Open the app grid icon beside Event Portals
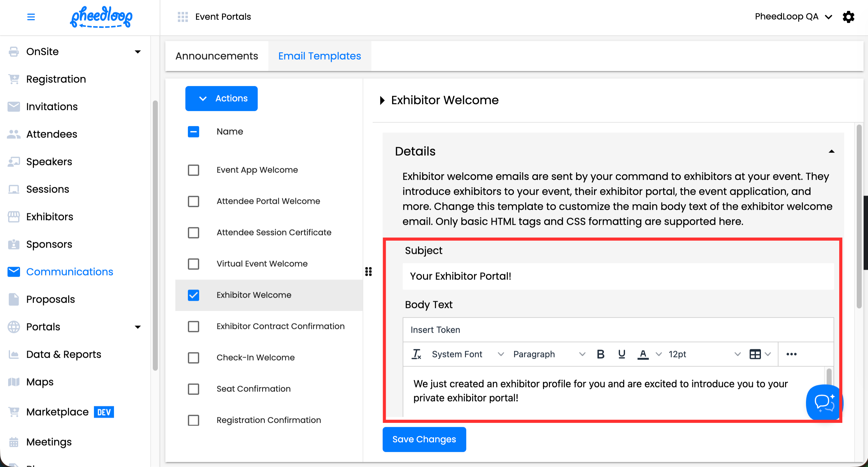The image size is (868, 467). 183,17
